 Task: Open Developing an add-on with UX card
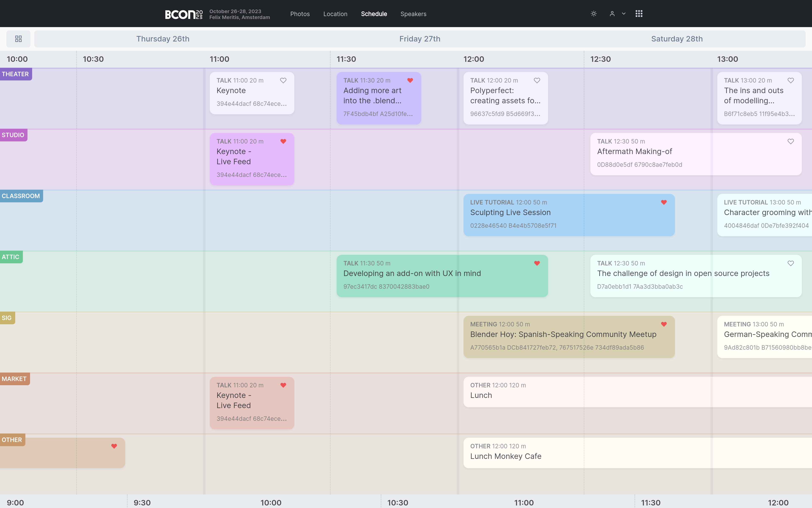[442, 276]
